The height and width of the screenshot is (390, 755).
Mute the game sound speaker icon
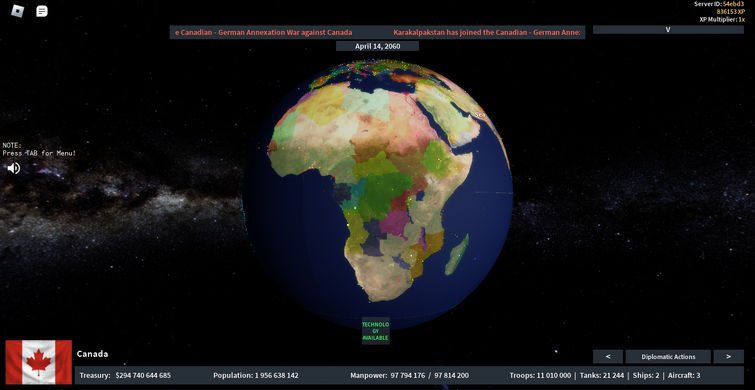pos(13,168)
